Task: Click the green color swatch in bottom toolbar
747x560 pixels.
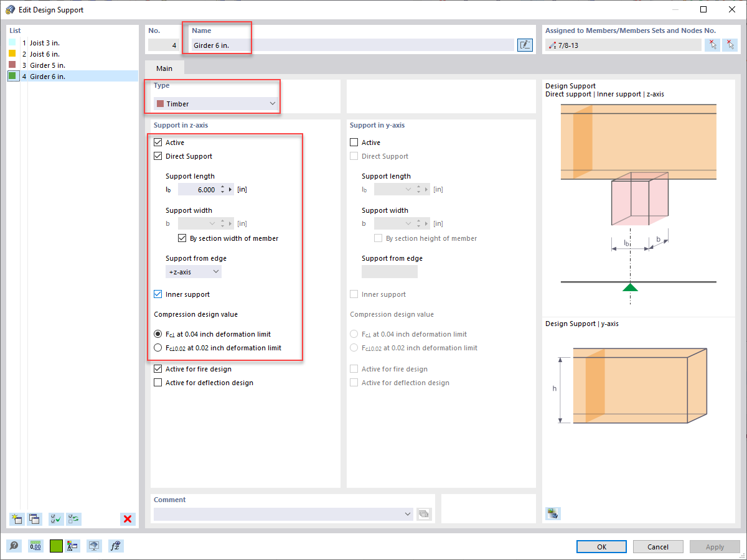Action: coord(56,546)
